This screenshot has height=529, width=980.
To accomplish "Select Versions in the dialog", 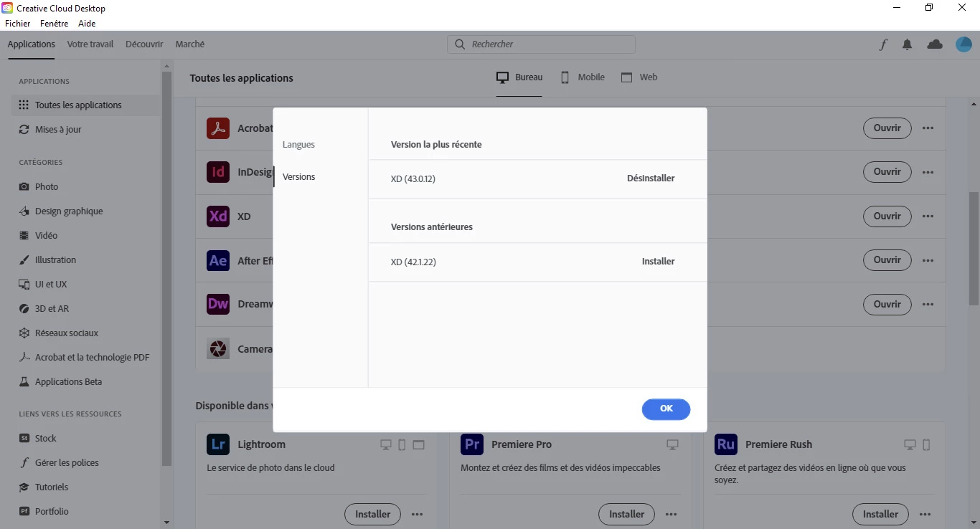I will point(298,176).
